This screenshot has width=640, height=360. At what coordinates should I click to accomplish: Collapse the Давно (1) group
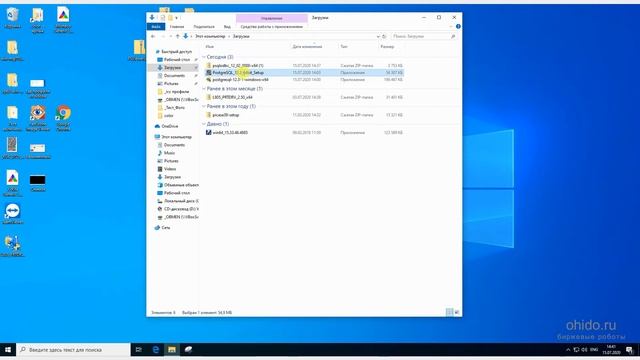tap(204, 124)
